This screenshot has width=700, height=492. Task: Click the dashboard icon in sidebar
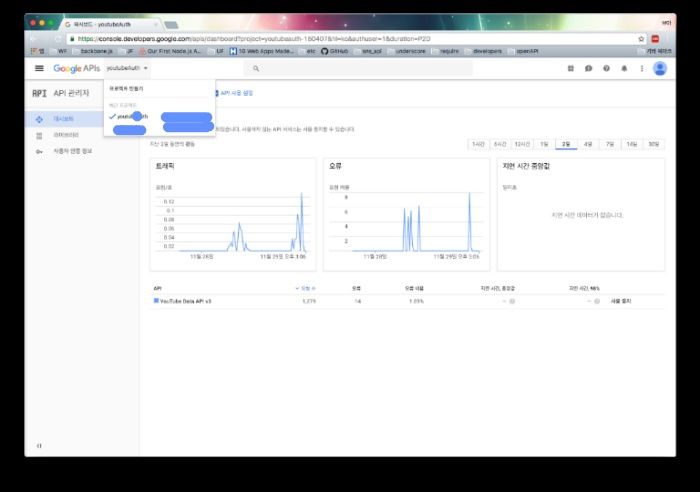click(x=39, y=119)
